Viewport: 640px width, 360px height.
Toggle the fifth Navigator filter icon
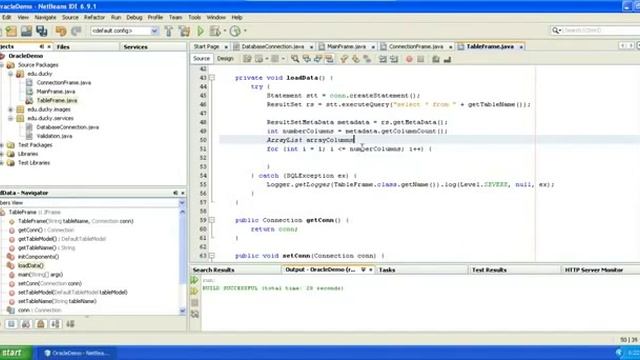pyautogui.click(x=70, y=324)
